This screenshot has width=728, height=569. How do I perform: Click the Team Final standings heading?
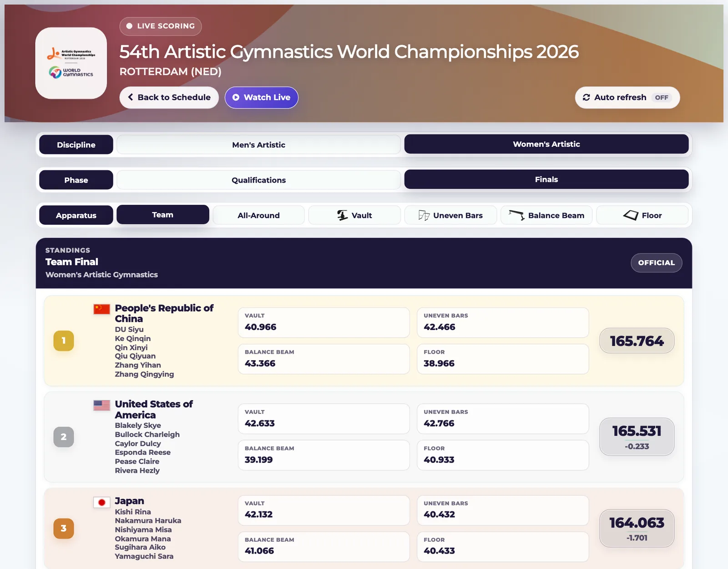72,262
